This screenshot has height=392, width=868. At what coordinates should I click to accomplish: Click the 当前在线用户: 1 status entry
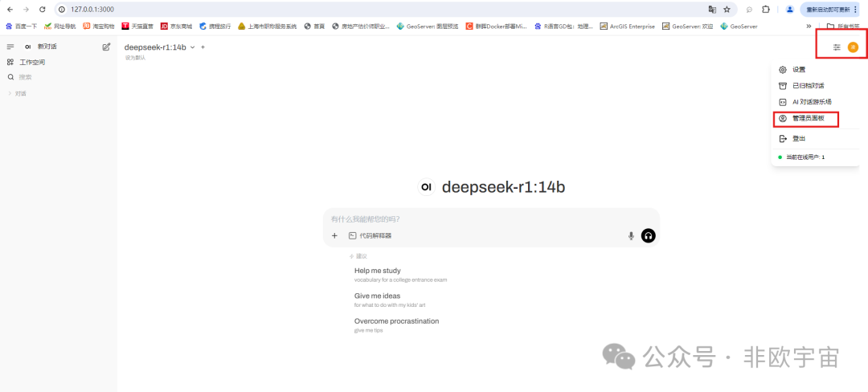pyautogui.click(x=801, y=157)
